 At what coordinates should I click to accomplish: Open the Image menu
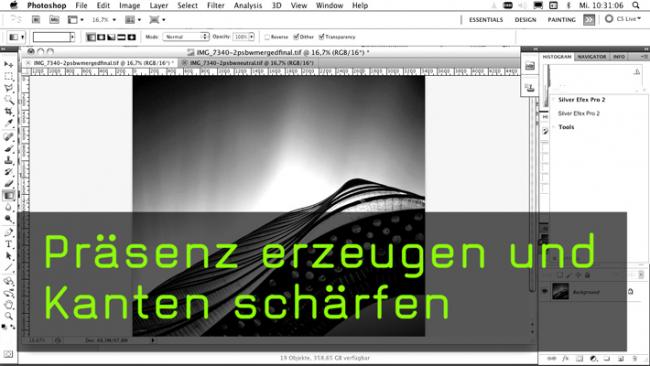[129, 5]
